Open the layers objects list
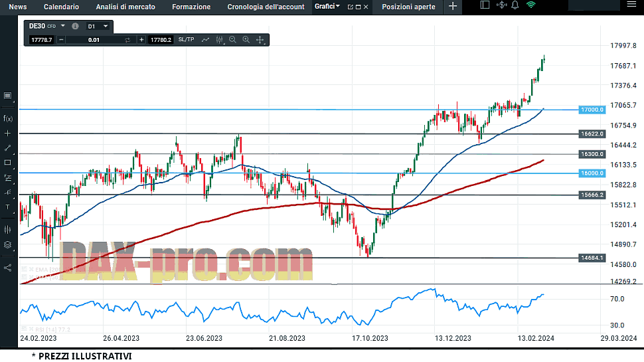644x362 pixels. tap(7, 245)
